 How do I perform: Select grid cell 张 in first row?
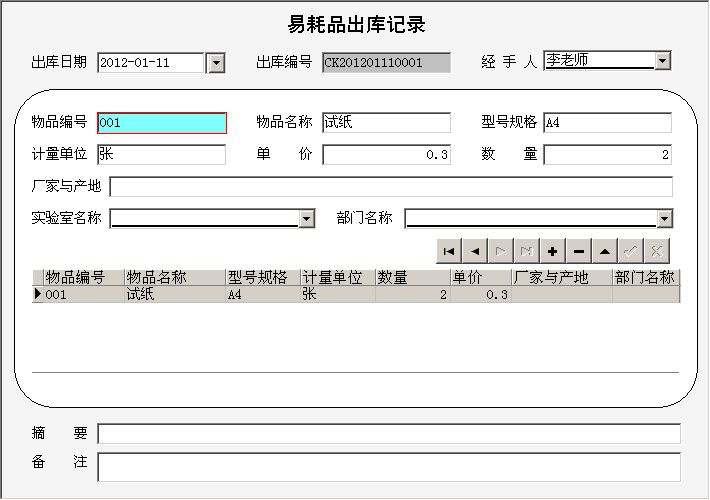pyautogui.click(x=338, y=294)
